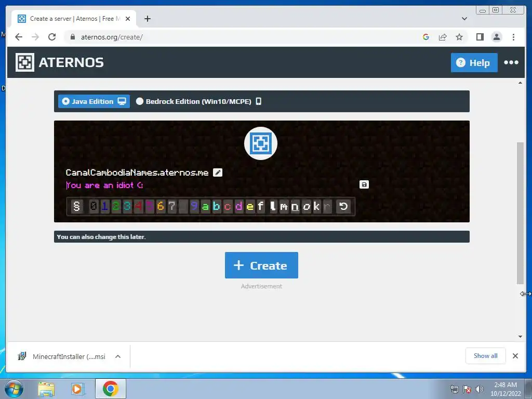Open Windows Explorer from taskbar
532x399 pixels.
tap(46, 389)
